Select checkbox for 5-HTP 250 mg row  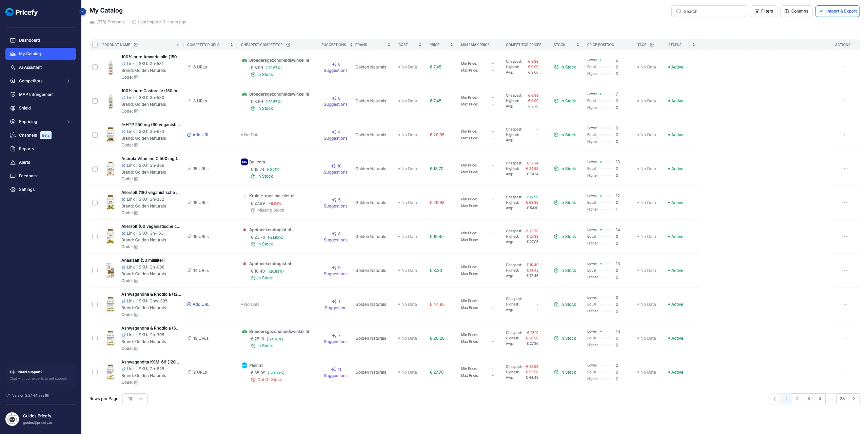pos(95,135)
